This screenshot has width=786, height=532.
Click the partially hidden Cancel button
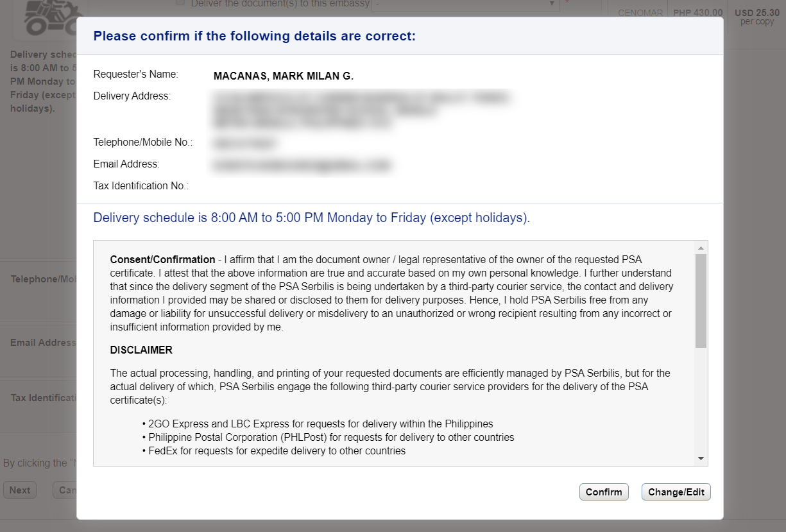[x=65, y=490]
